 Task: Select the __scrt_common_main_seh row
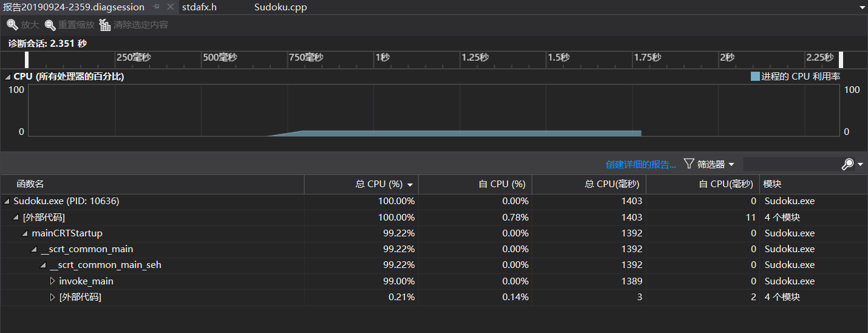tap(434, 265)
